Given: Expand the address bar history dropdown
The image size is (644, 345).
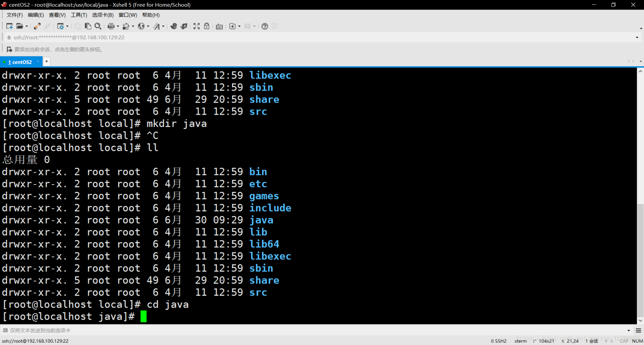Looking at the screenshot, I should (x=637, y=37).
